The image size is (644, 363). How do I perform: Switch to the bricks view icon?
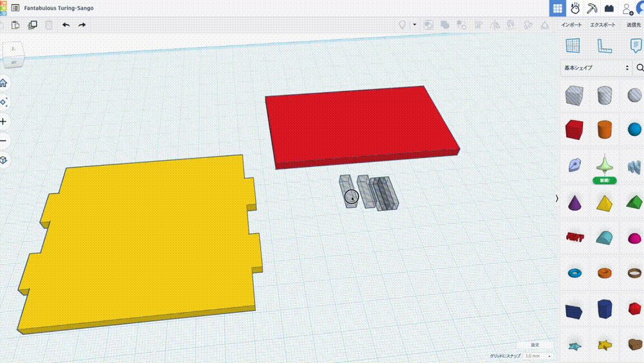click(x=609, y=8)
